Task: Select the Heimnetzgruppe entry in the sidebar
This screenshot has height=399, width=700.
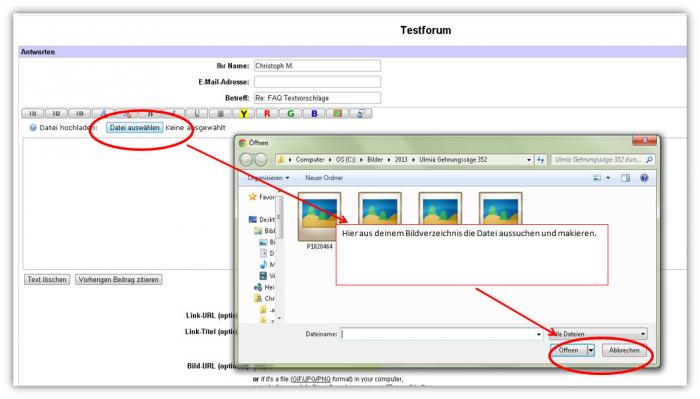Action: point(264,287)
